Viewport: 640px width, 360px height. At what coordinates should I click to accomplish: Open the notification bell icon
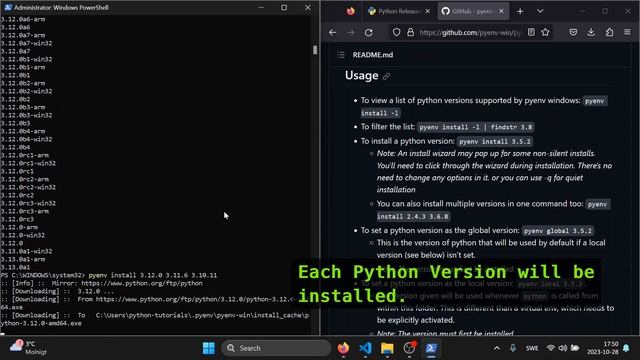[626, 348]
